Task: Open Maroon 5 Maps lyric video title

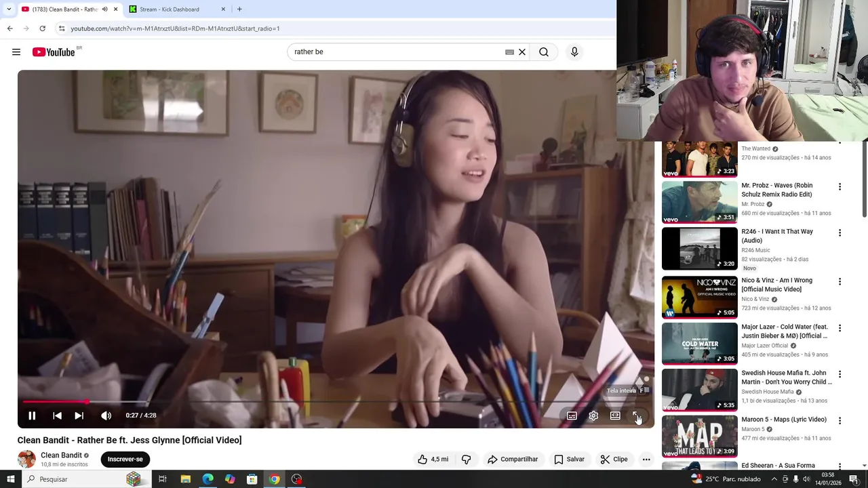Action: point(784,420)
